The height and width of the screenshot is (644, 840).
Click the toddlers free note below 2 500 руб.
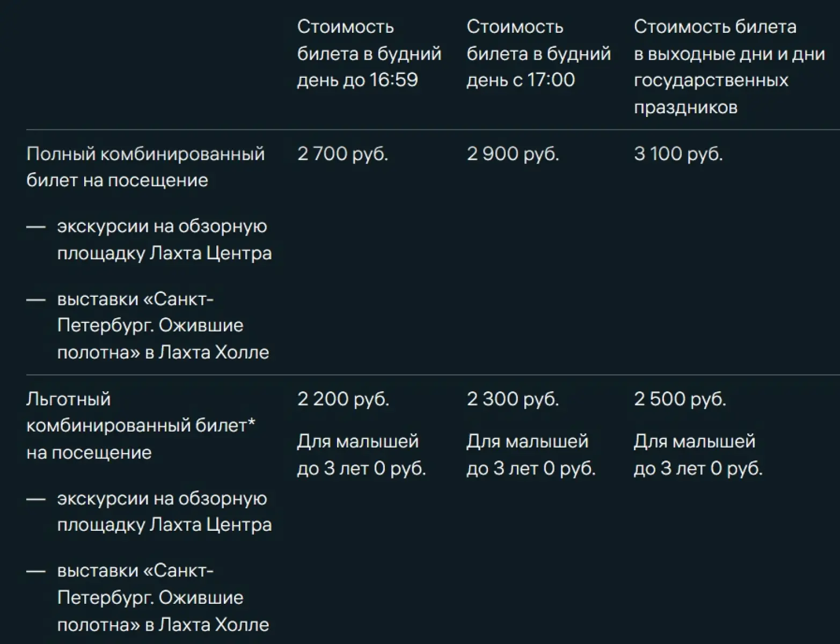pos(698,455)
